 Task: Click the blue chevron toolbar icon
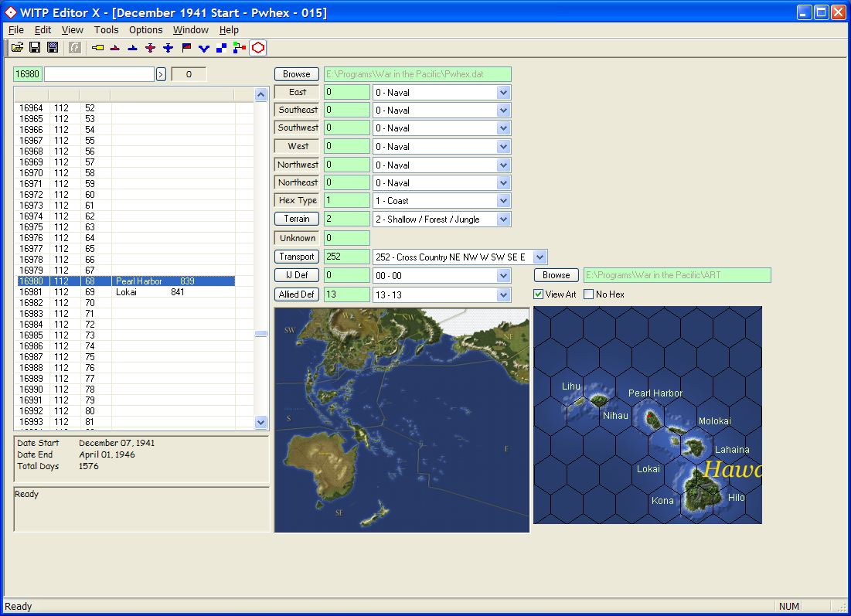pos(204,48)
